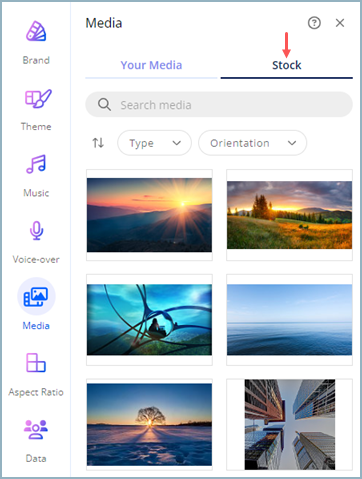The image size is (362, 479).
Task: Click the Data label
Action: [36, 459]
